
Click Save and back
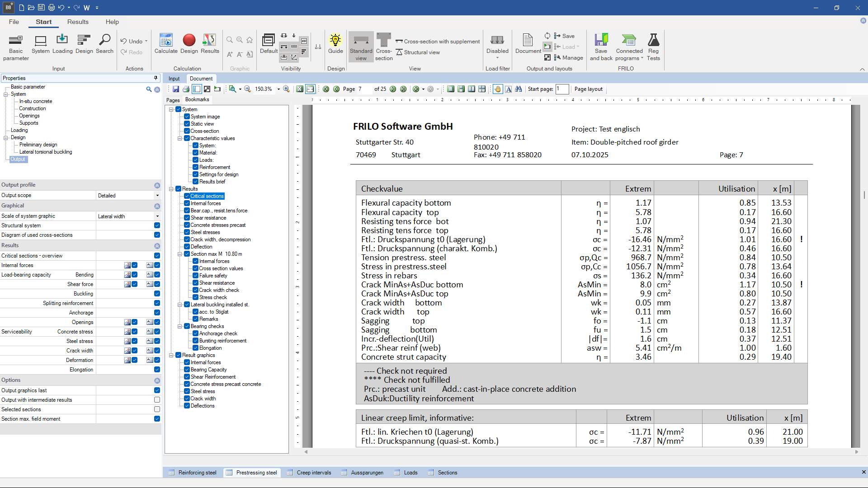click(601, 47)
